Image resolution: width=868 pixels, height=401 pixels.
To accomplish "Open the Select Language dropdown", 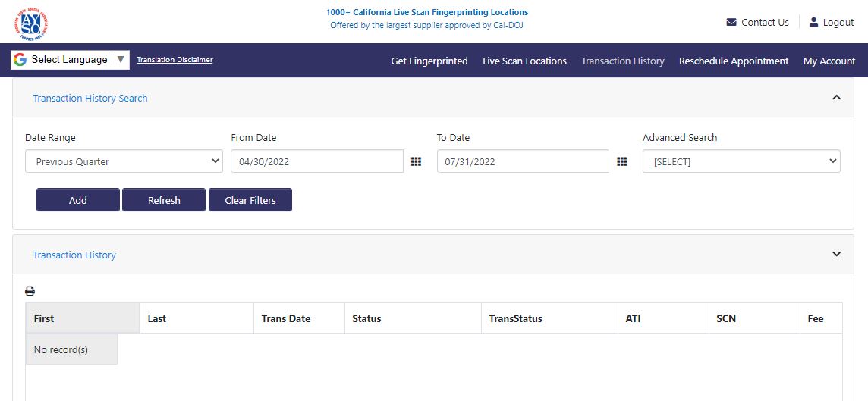I will coord(70,60).
